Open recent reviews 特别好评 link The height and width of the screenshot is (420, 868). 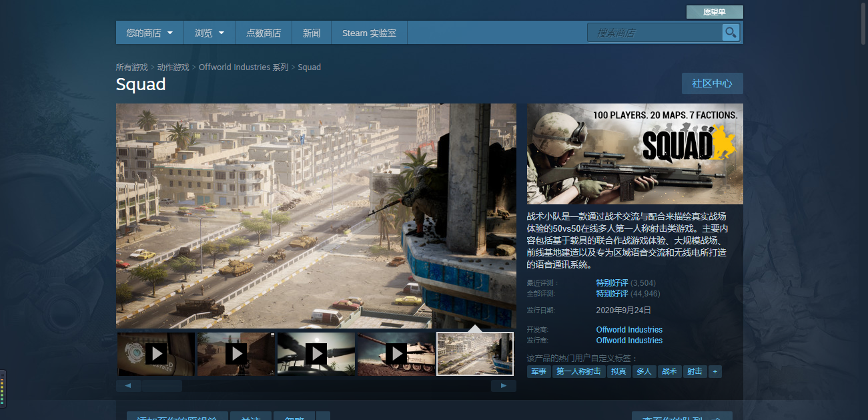612,283
